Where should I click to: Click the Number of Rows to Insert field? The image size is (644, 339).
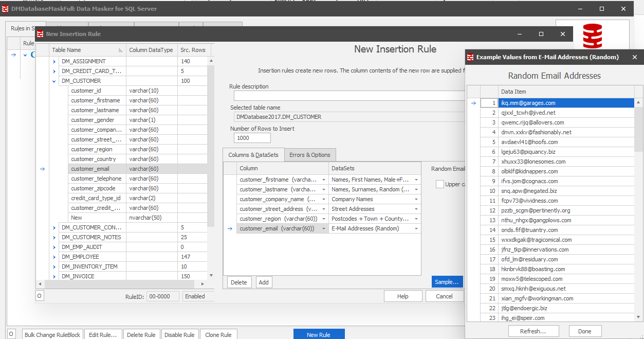252,138
